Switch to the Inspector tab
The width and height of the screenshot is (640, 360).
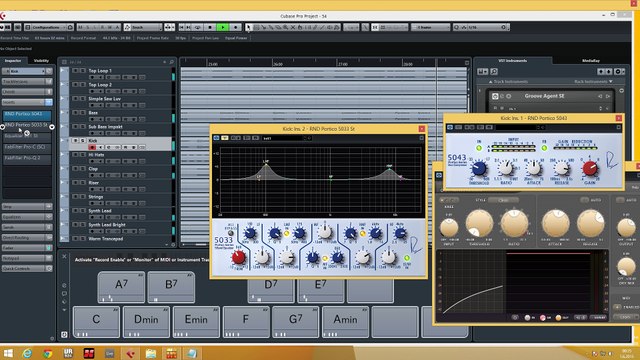click(13, 60)
